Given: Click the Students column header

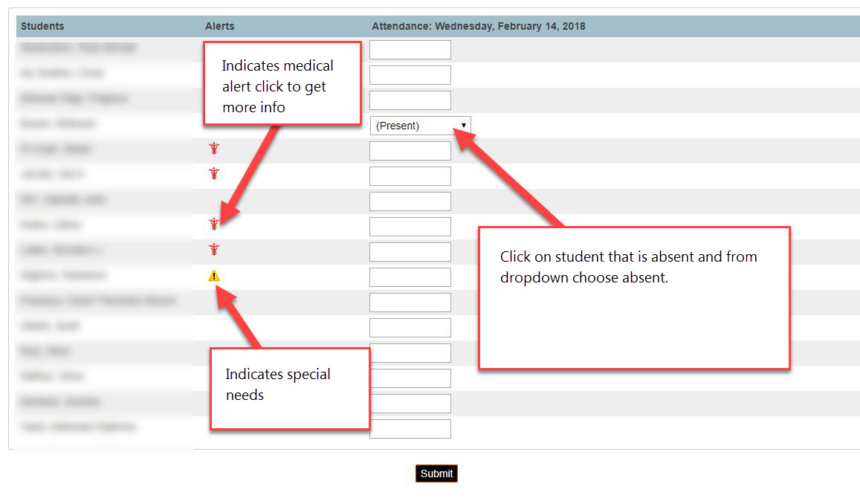Looking at the screenshot, I should coord(42,26).
